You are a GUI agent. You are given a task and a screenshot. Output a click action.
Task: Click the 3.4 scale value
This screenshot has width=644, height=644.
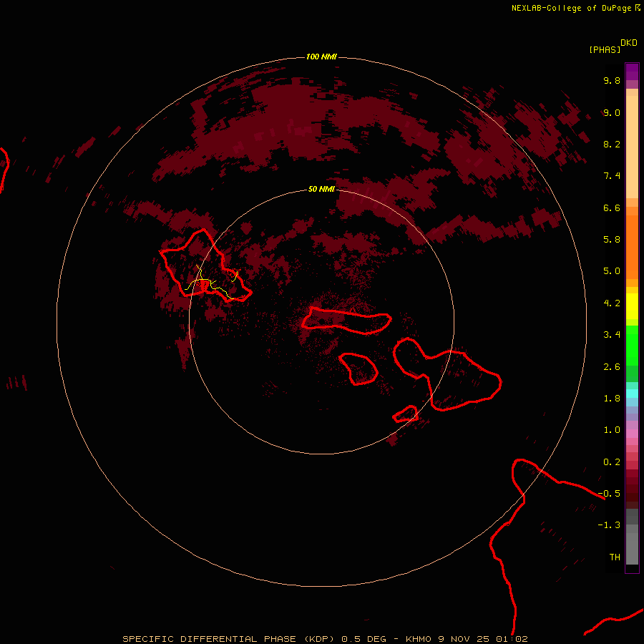click(x=612, y=335)
